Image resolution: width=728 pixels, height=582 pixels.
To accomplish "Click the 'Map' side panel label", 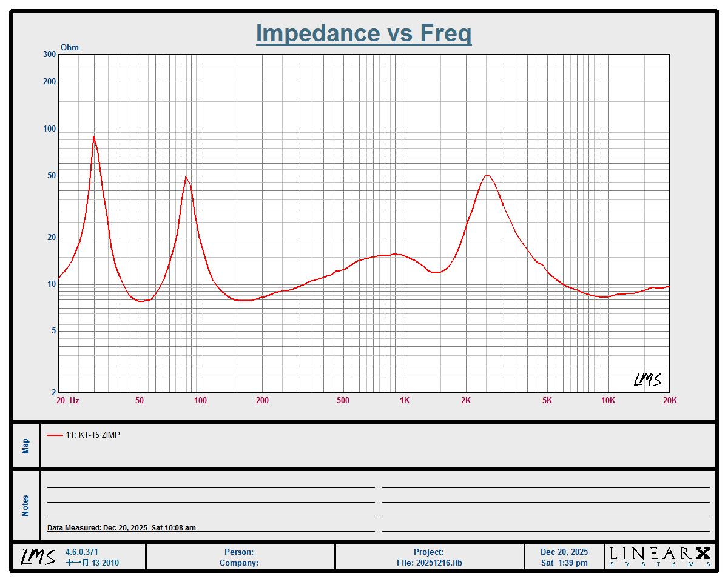I will click(25, 446).
